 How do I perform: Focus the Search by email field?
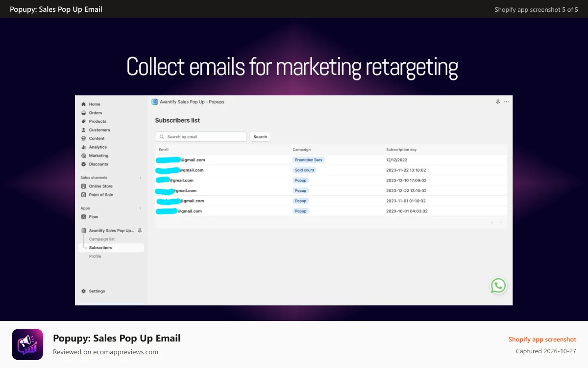[x=201, y=137]
